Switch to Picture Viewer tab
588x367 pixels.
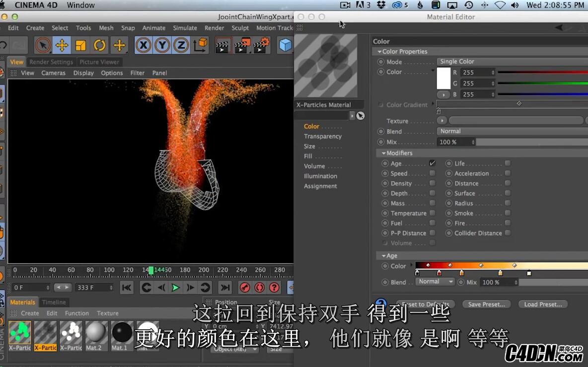(x=99, y=62)
